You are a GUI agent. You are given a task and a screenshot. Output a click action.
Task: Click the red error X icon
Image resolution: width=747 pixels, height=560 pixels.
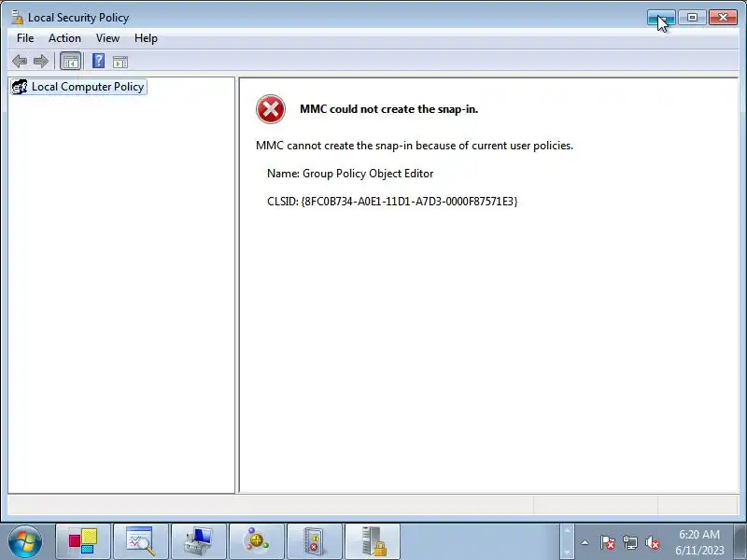(x=271, y=109)
